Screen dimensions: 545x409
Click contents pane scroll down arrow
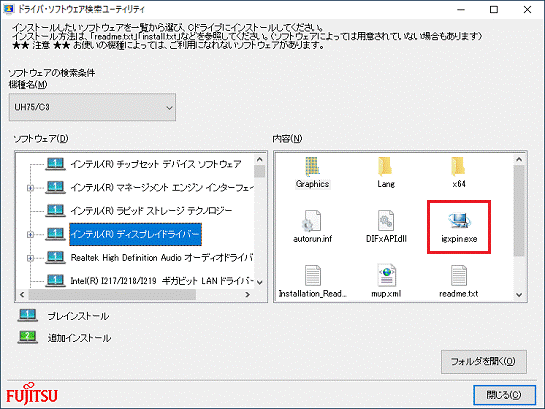519,295
